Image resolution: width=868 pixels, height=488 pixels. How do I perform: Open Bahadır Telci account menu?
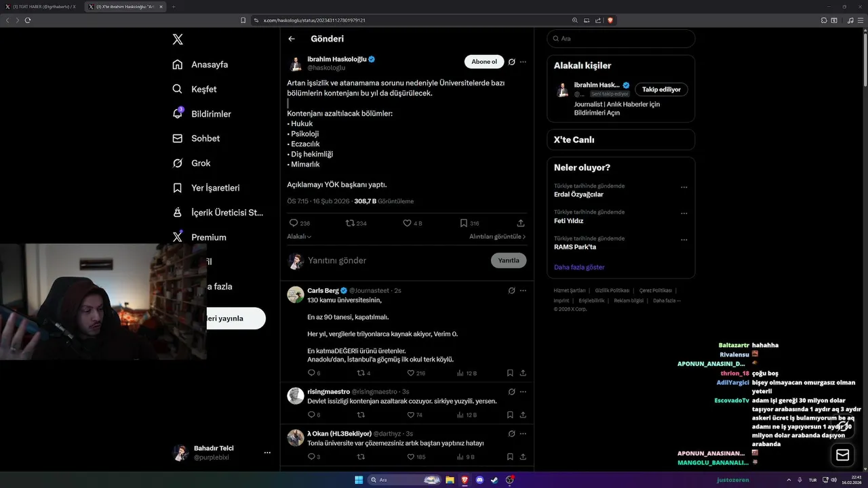(222, 452)
